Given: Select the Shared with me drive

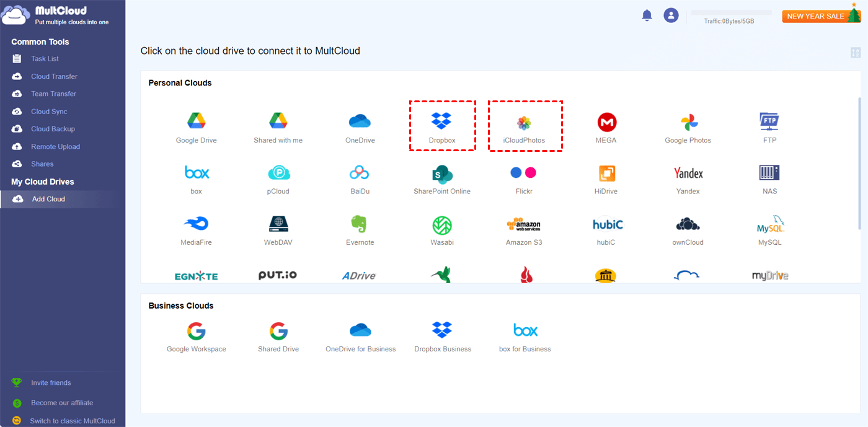Looking at the screenshot, I should pos(278,128).
